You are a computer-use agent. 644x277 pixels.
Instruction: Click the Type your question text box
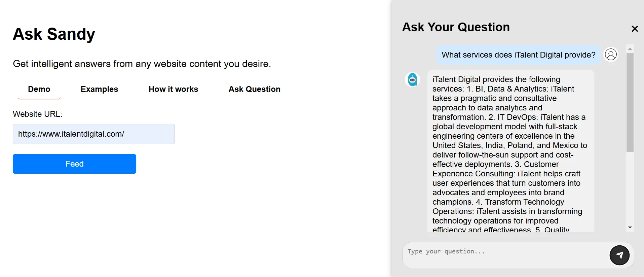point(504,255)
